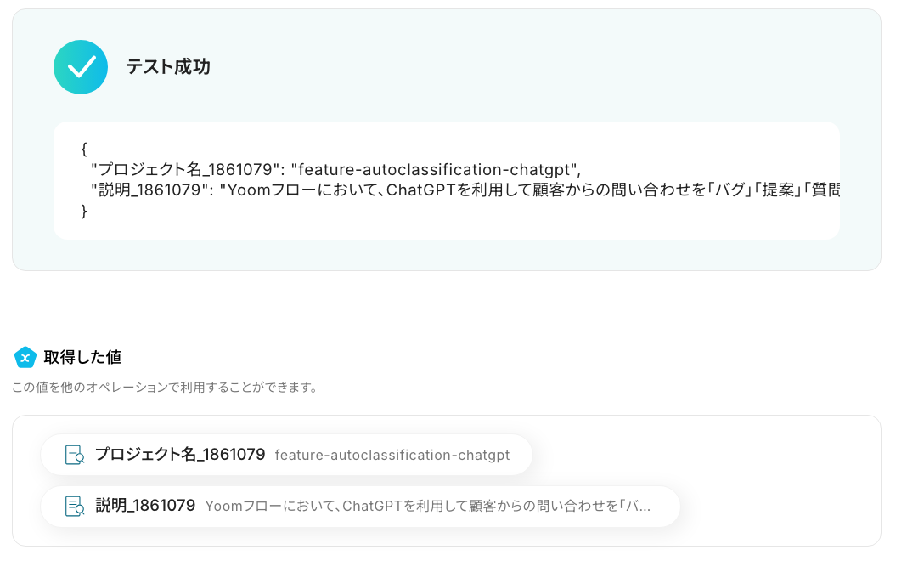
Task: Click the テスト成功 heading text
Action: [x=168, y=66]
